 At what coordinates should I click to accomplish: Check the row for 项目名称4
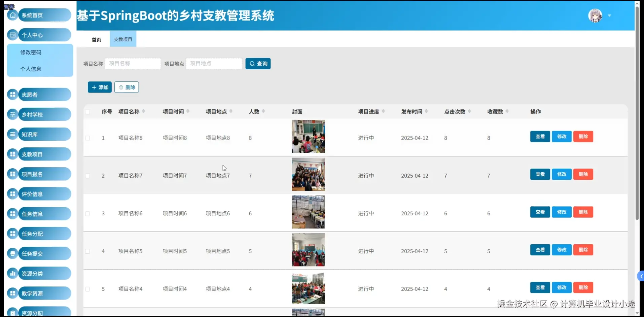coord(87,289)
